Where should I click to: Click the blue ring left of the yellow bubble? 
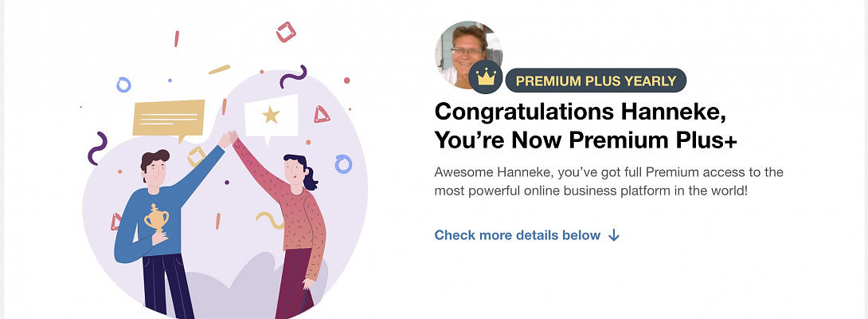point(123,84)
